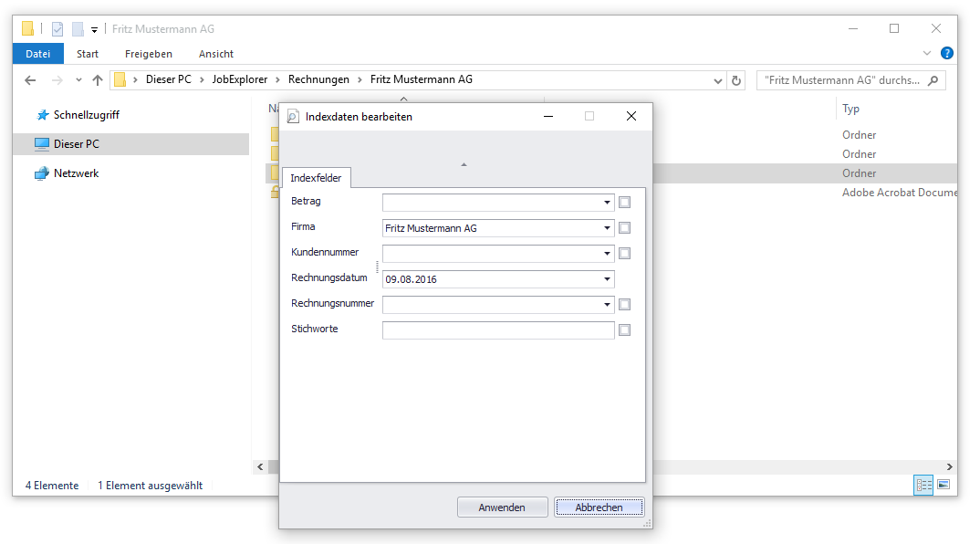Open the Rechnungsdatum dropdown
The height and width of the screenshot is (544, 980).
pyautogui.click(x=606, y=278)
